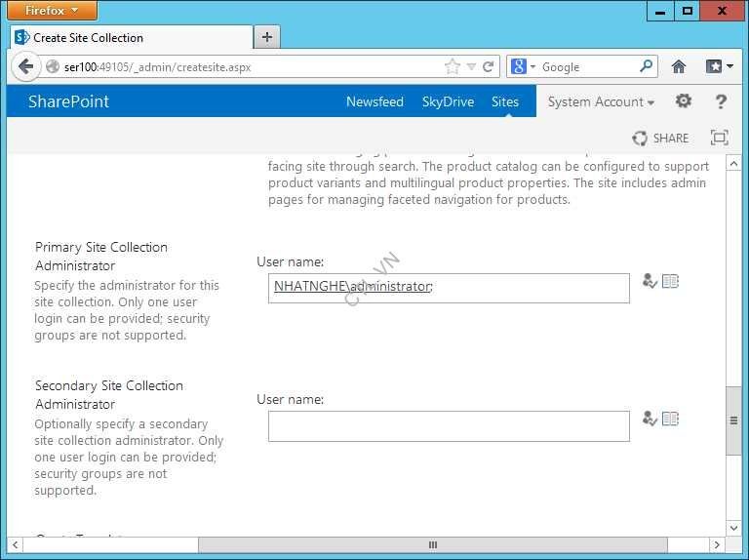Reload the current page
This screenshot has height=560, width=749.
(x=488, y=66)
